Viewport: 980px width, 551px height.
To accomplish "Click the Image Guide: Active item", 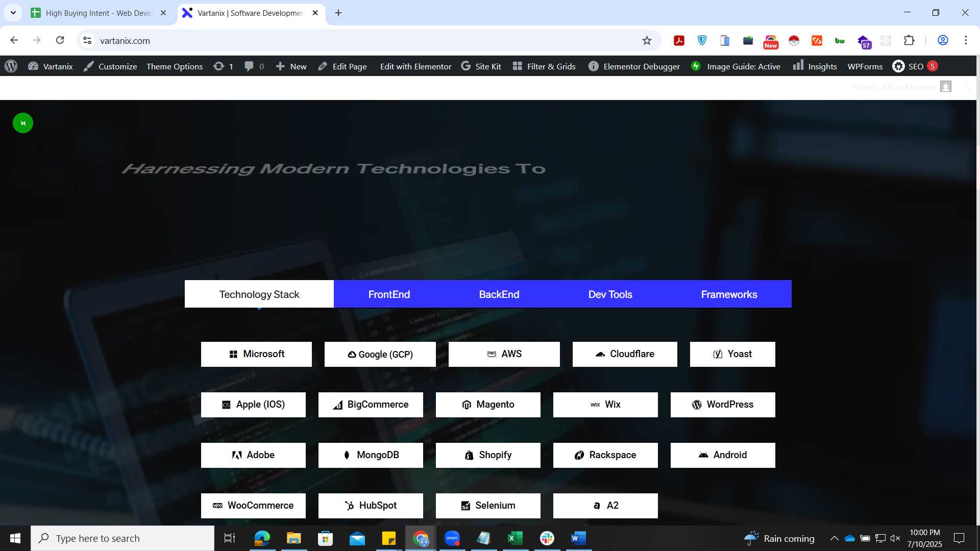I will pos(736,66).
